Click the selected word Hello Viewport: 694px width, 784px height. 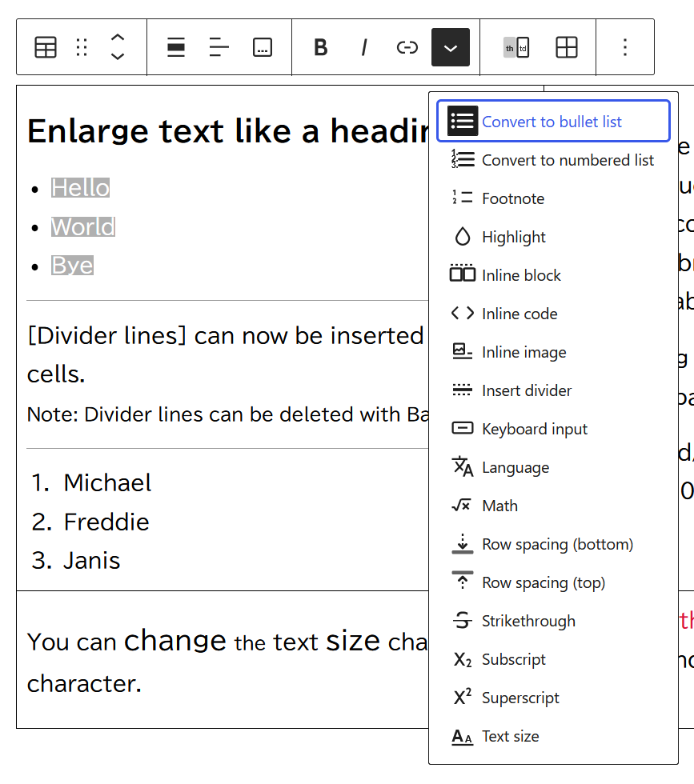tap(80, 188)
